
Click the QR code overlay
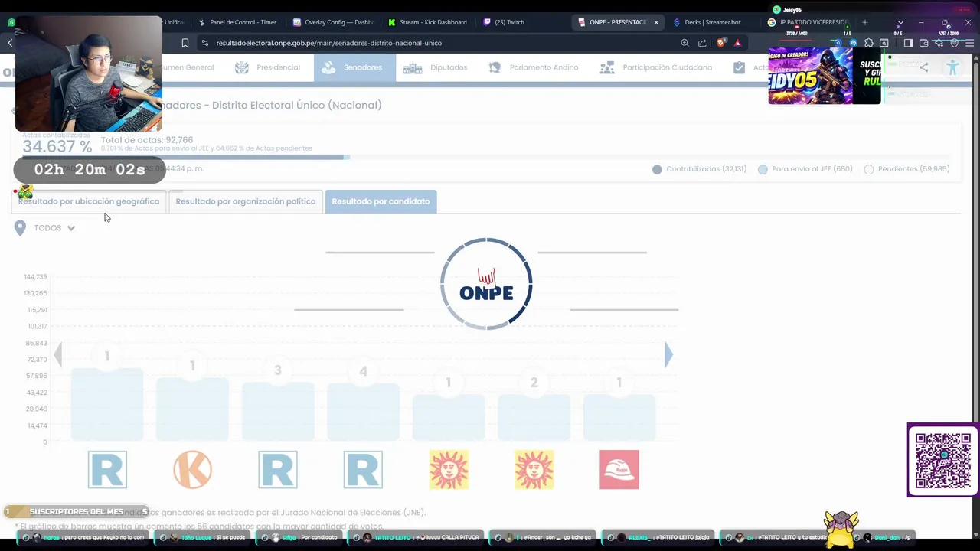[x=943, y=460]
